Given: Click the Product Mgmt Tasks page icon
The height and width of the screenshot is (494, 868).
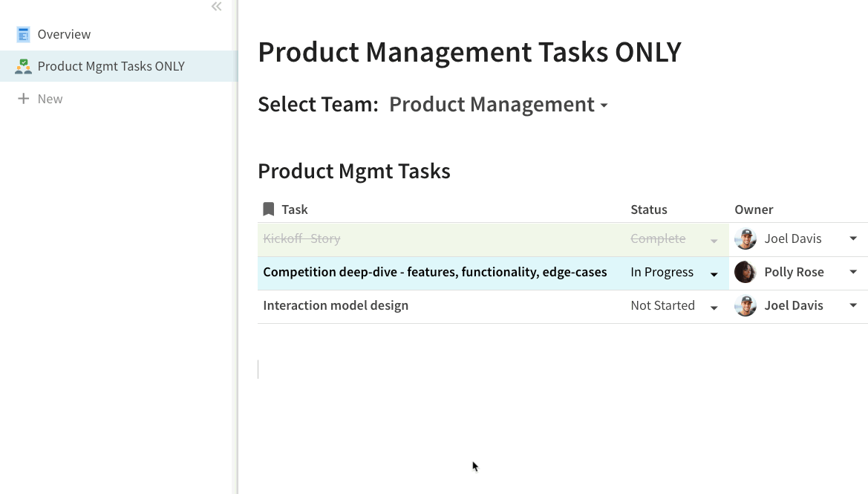Looking at the screenshot, I should coord(23,66).
